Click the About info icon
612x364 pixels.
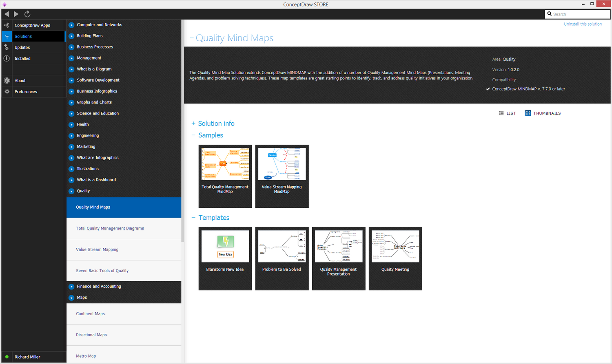coord(7,81)
